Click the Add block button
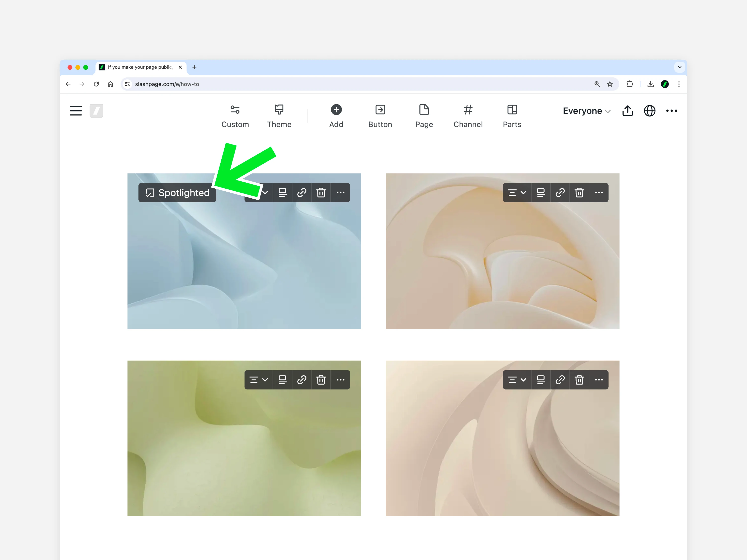 (336, 116)
